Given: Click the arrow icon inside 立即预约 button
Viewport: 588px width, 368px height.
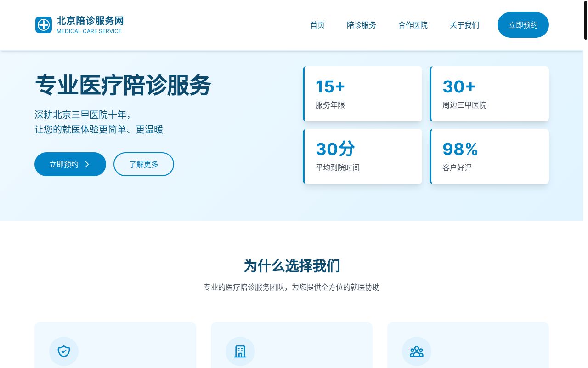Looking at the screenshot, I should tap(87, 164).
